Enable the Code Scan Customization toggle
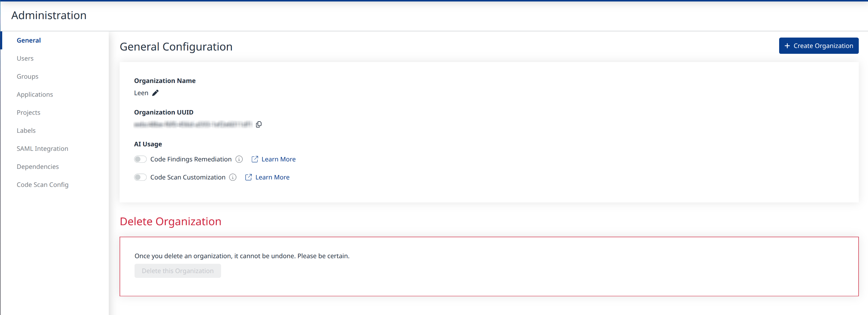868x315 pixels. click(x=140, y=177)
